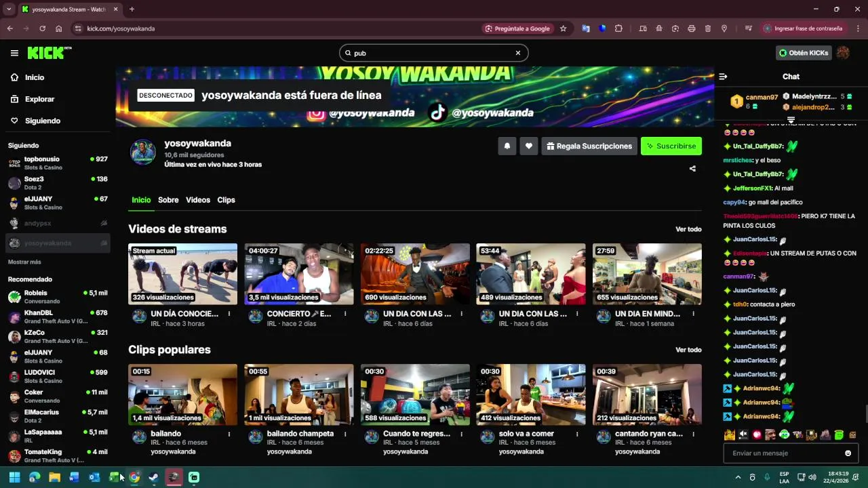Viewport: 868px width, 488px height.
Task: Open Steam from the taskbar
Action: click(x=154, y=477)
